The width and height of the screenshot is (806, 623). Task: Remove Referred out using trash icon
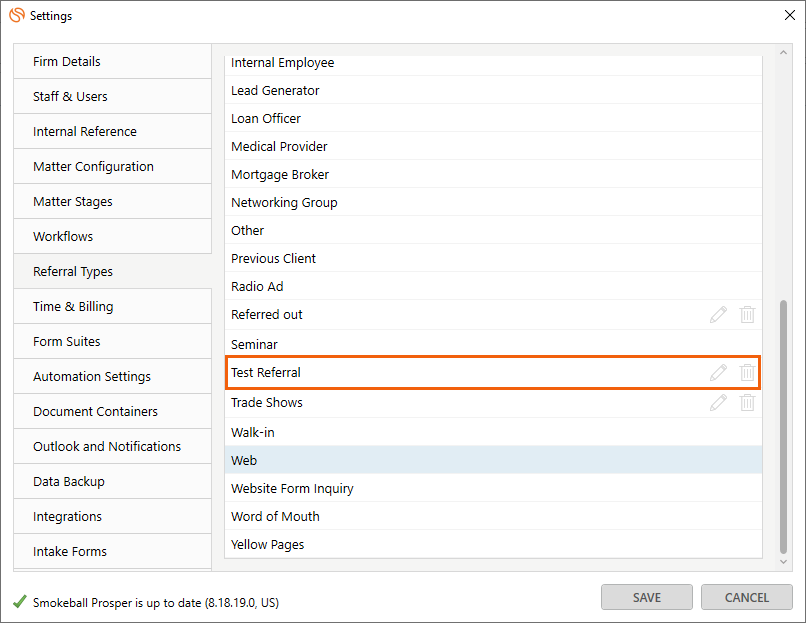click(747, 314)
